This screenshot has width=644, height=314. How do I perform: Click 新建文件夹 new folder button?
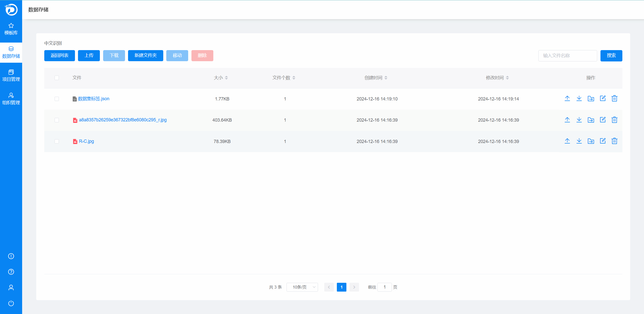point(146,55)
